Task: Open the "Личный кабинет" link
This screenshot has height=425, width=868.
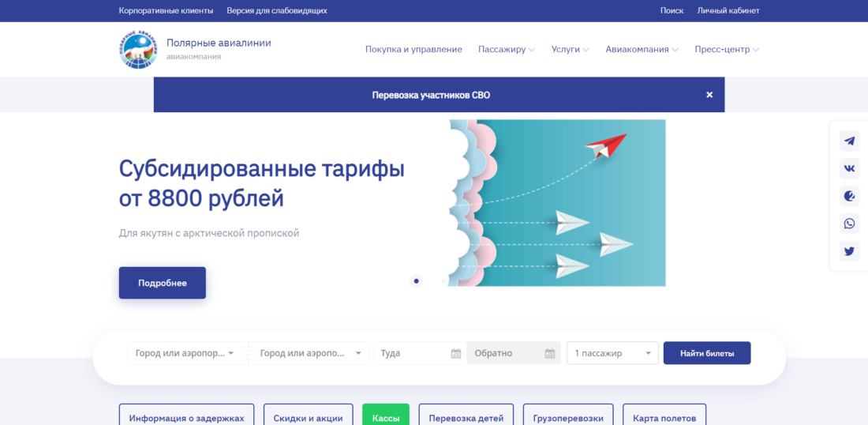Action: [728, 11]
